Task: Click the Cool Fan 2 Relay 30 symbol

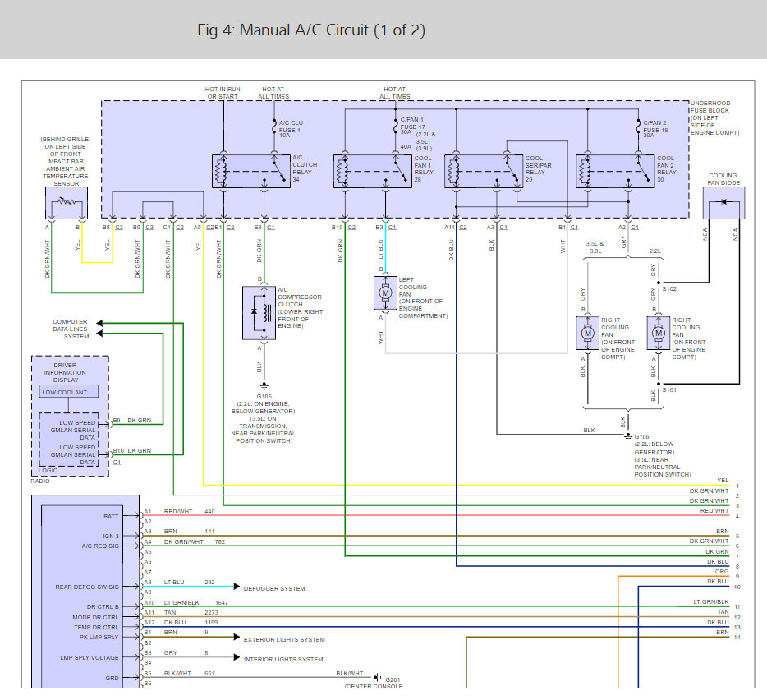Action: pos(615,171)
